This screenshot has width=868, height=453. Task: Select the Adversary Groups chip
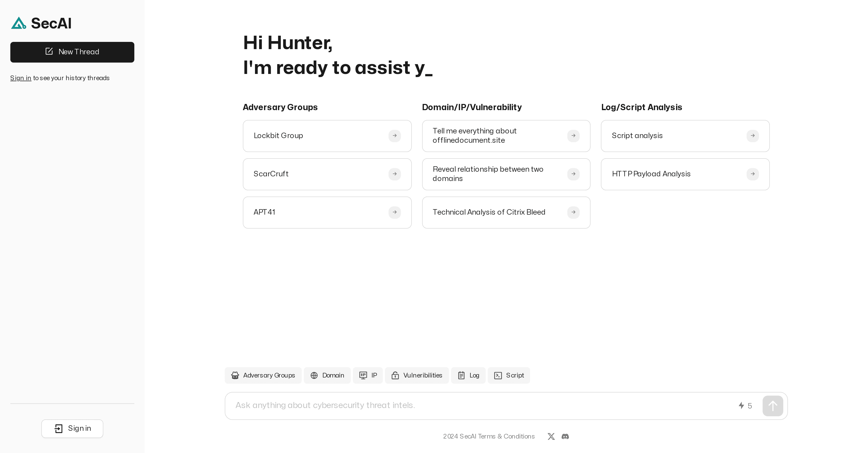(263, 375)
